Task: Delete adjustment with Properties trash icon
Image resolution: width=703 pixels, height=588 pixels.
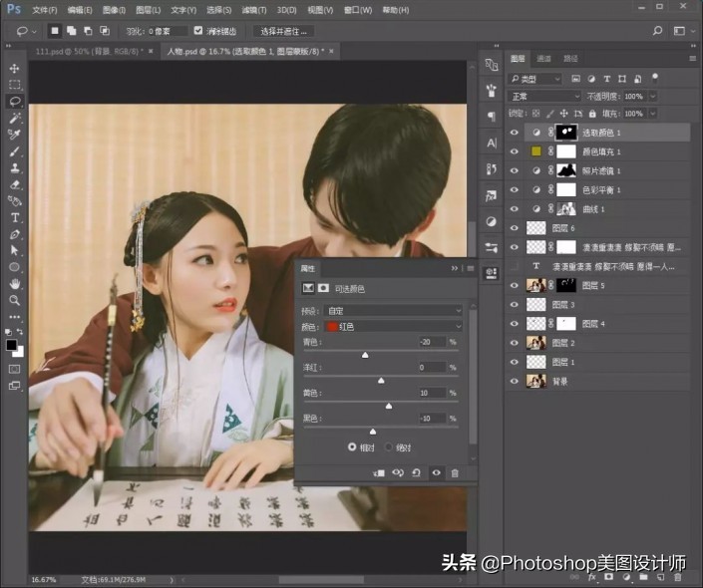Action: pos(455,473)
